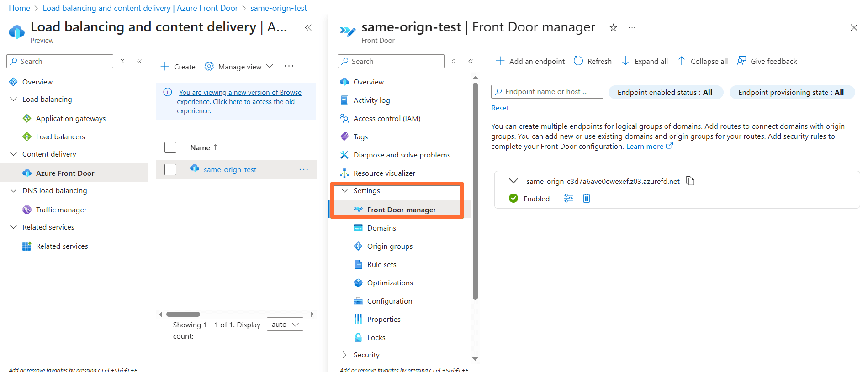
Task: Click Add an endpoint button
Action: (530, 61)
